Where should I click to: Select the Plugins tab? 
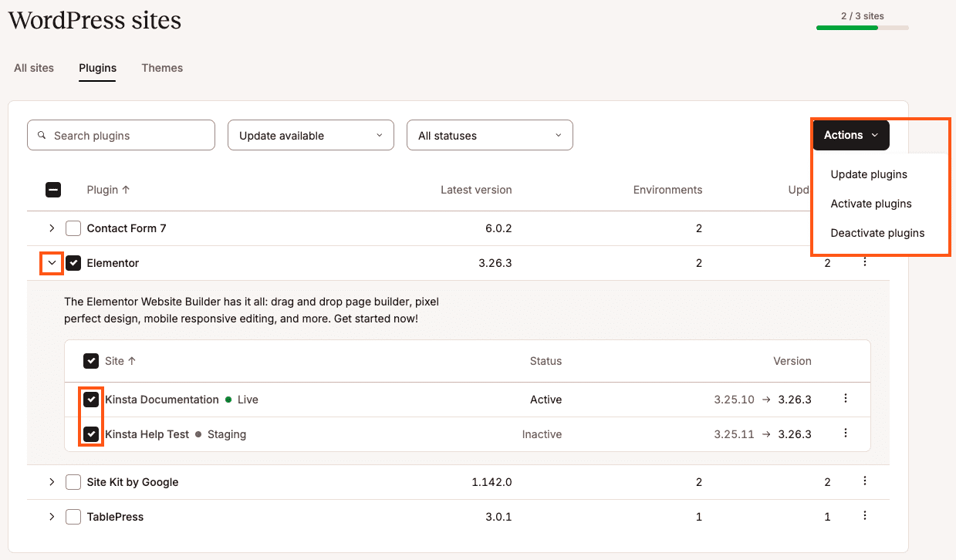tap(98, 68)
